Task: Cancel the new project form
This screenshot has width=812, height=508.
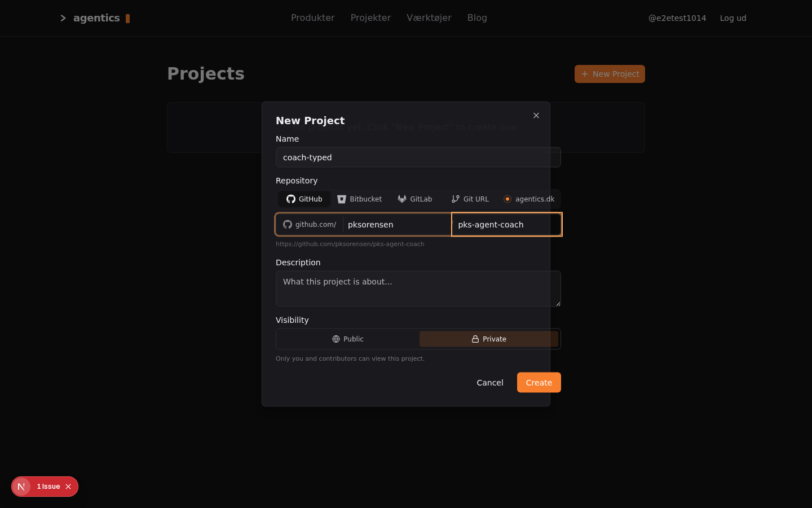Action: (490, 383)
